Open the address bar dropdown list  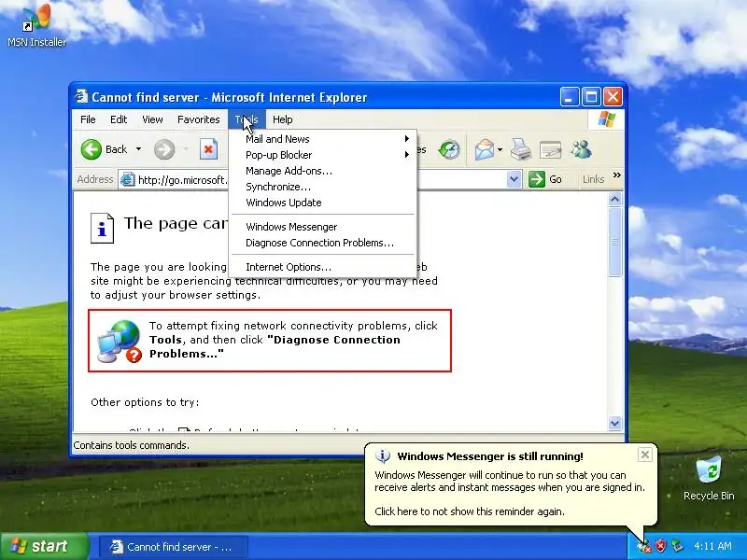pyautogui.click(x=514, y=179)
